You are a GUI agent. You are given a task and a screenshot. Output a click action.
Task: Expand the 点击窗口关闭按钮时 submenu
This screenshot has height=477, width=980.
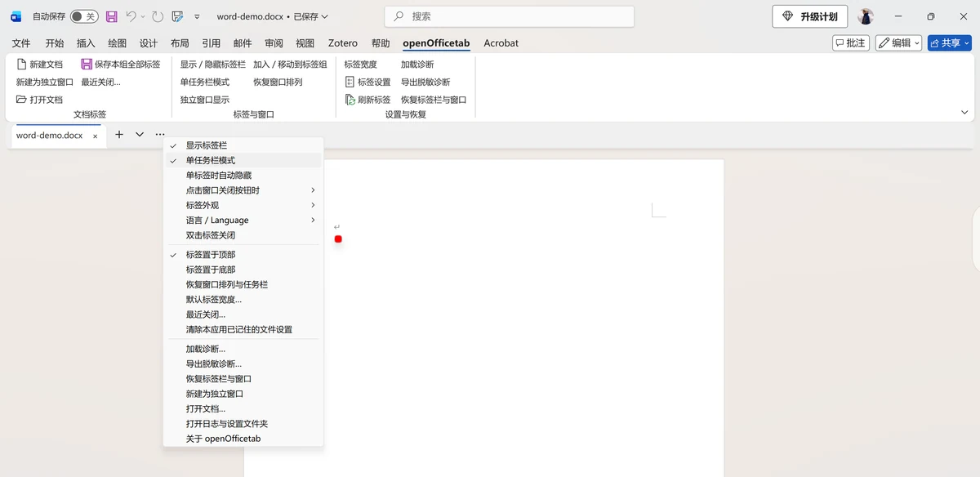(243, 190)
